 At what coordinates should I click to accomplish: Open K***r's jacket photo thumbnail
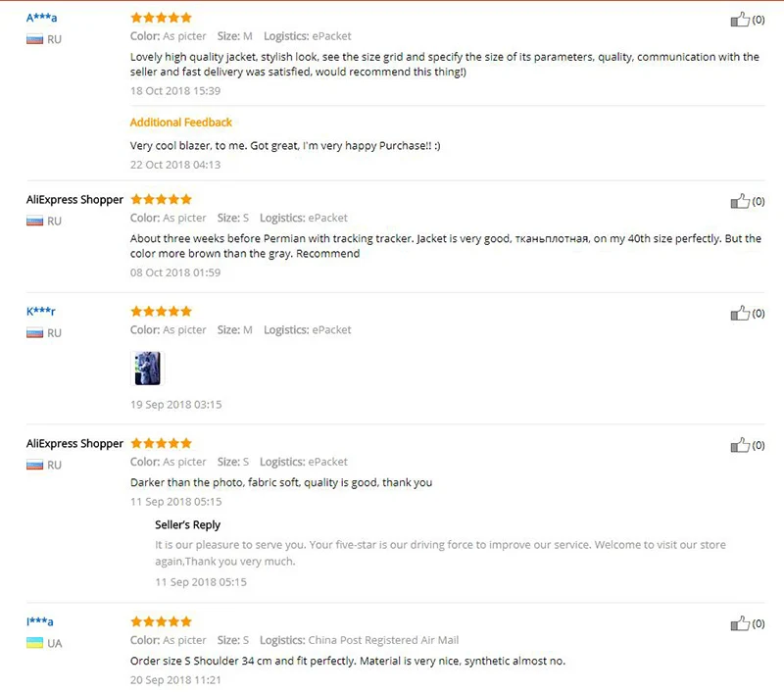click(148, 368)
